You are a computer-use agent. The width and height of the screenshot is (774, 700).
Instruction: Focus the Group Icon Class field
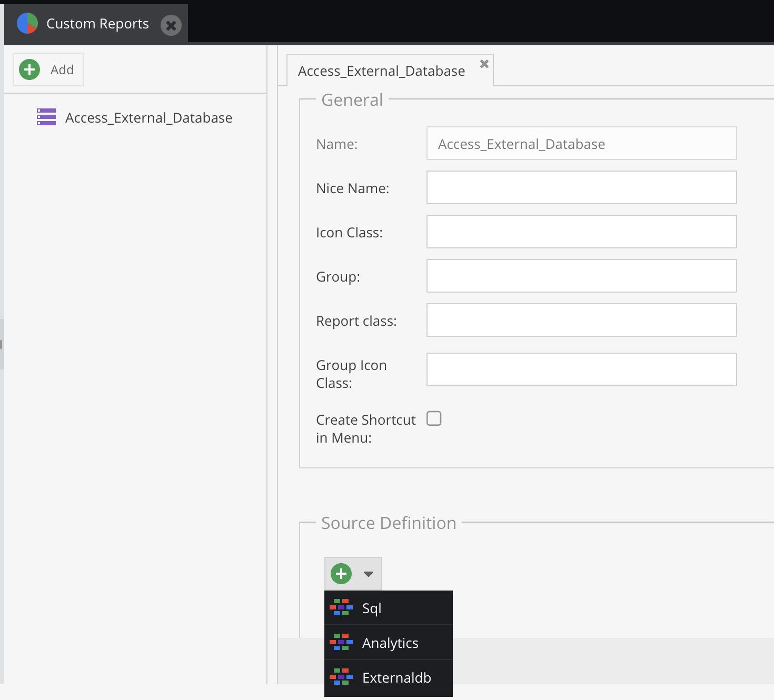click(581, 369)
